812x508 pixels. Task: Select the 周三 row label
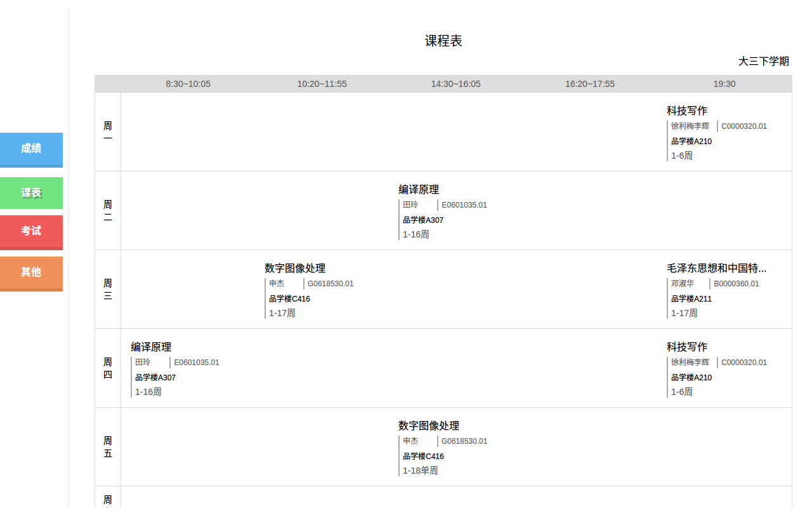point(108,290)
